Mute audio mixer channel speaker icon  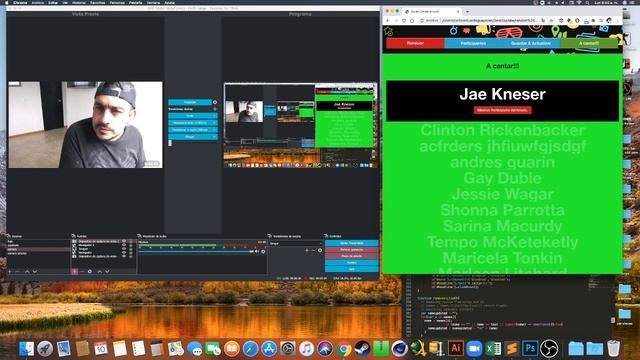[257, 251]
